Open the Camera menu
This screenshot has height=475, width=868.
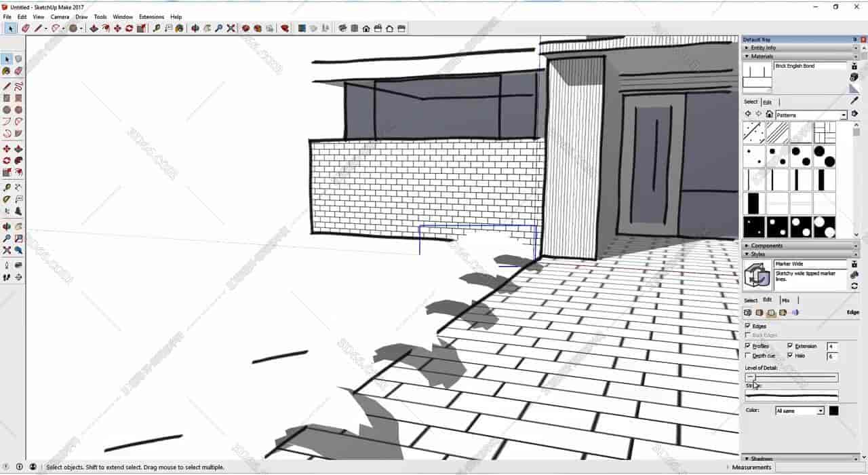[x=60, y=16]
